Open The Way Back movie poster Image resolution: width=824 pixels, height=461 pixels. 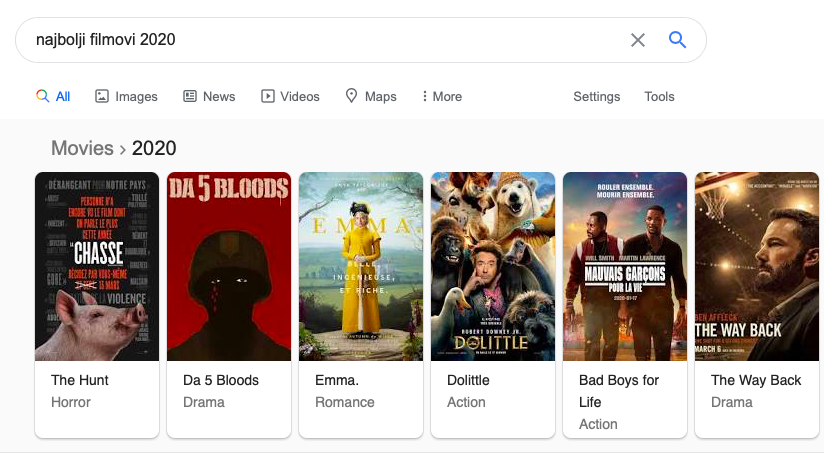pos(757,267)
